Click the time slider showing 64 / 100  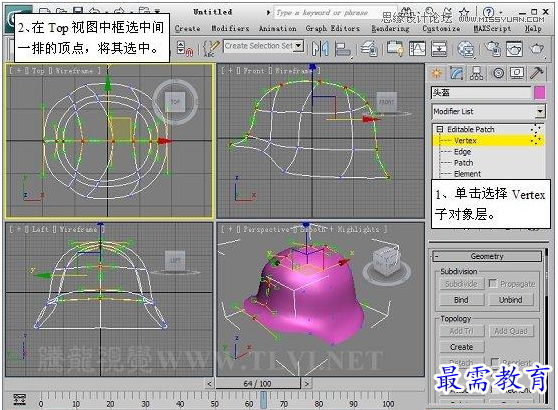point(258,383)
